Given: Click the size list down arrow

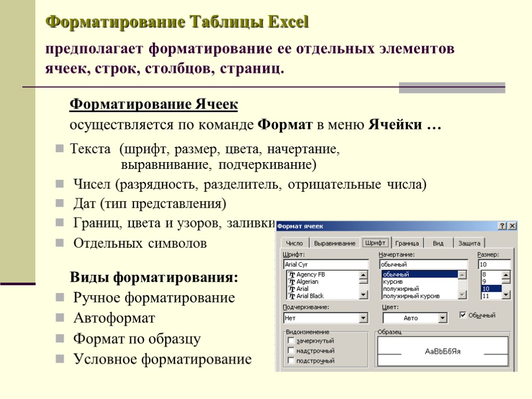Looking at the screenshot, I should [x=506, y=295].
